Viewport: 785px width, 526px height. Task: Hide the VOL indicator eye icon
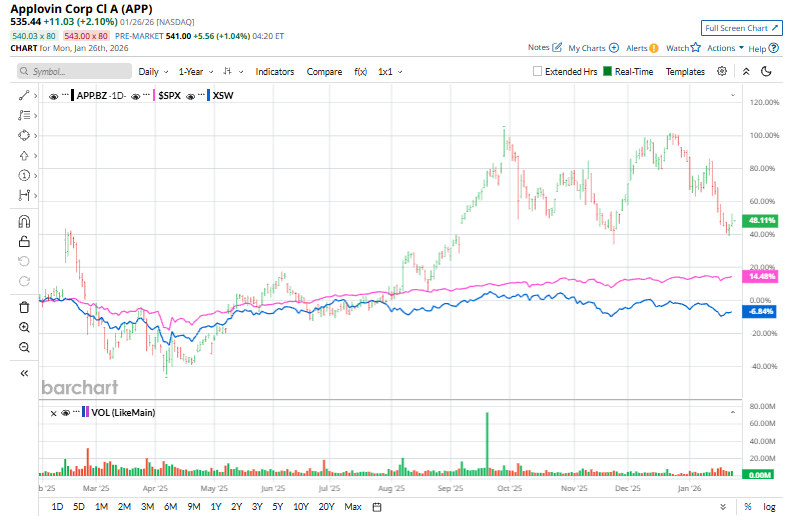65,413
